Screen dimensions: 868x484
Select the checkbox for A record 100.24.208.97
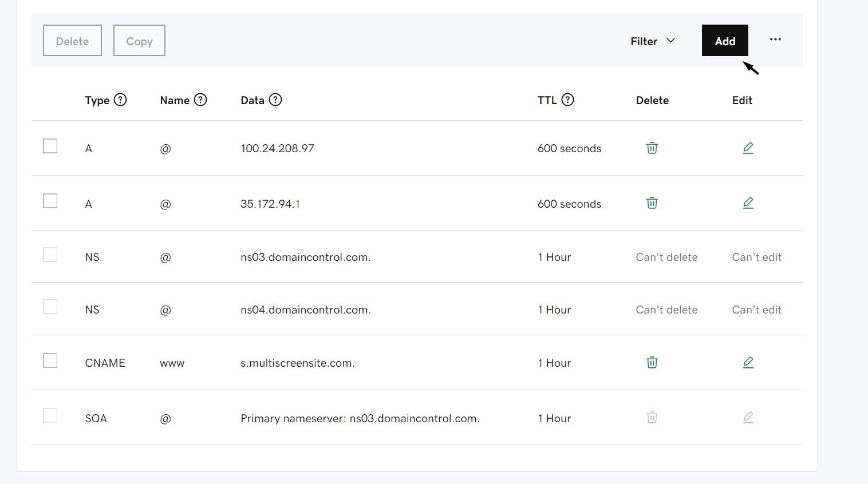click(x=50, y=146)
